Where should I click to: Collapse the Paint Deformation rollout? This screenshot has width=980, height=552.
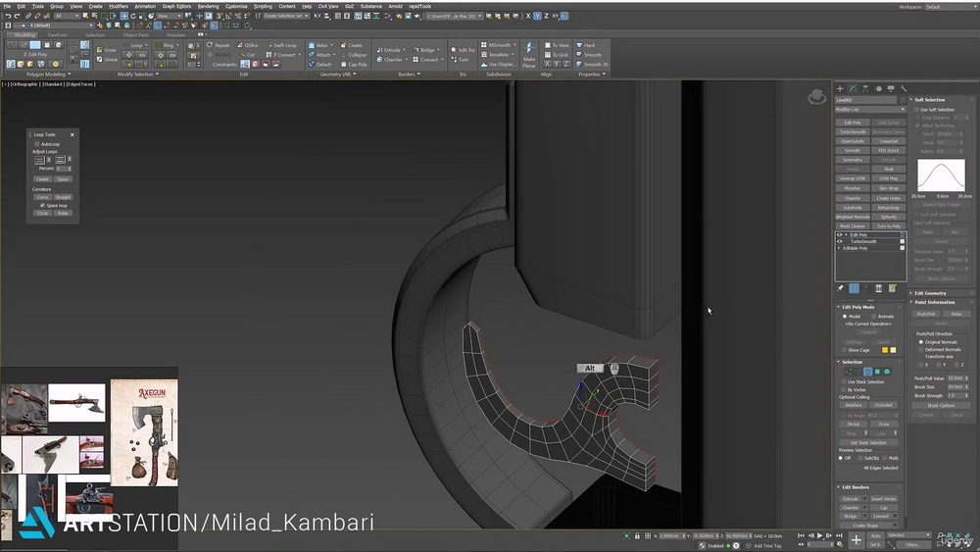[940, 302]
